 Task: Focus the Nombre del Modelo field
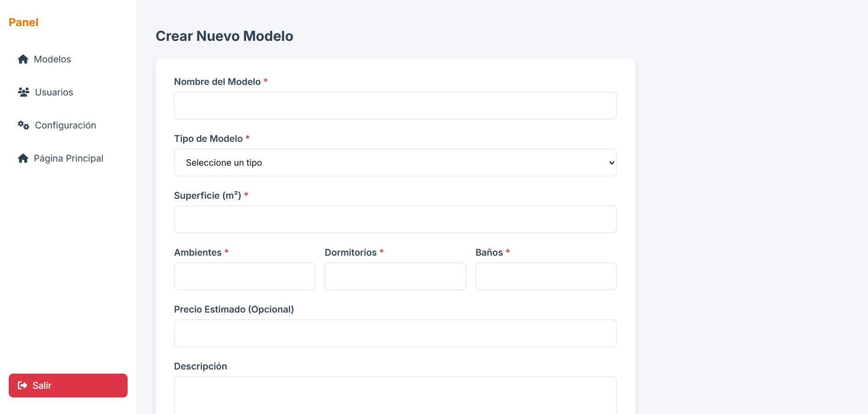(395, 106)
